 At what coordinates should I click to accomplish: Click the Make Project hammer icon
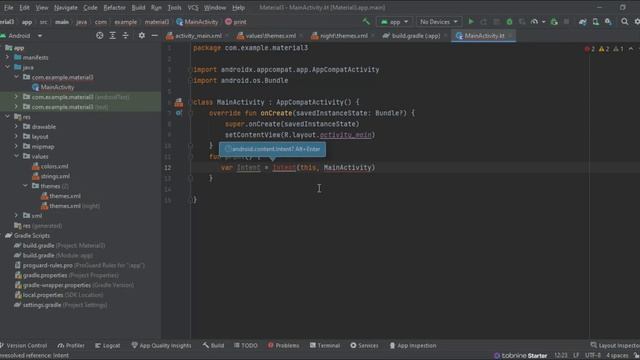click(x=366, y=22)
